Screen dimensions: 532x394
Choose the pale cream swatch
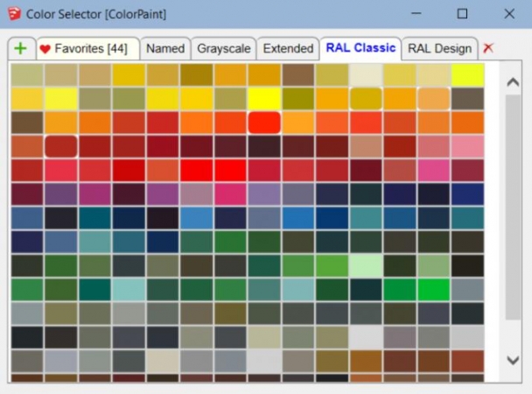click(366, 75)
